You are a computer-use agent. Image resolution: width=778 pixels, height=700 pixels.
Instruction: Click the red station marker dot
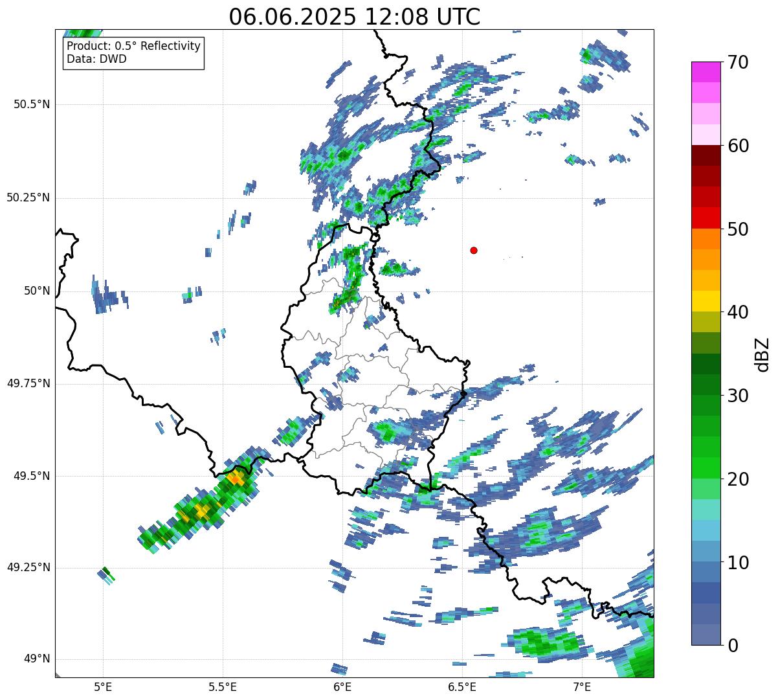pos(474,250)
